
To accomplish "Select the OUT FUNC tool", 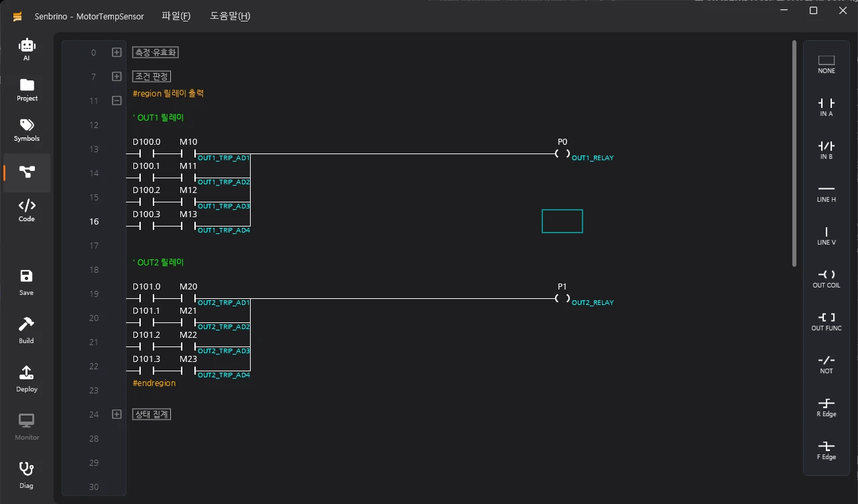I will point(826,322).
